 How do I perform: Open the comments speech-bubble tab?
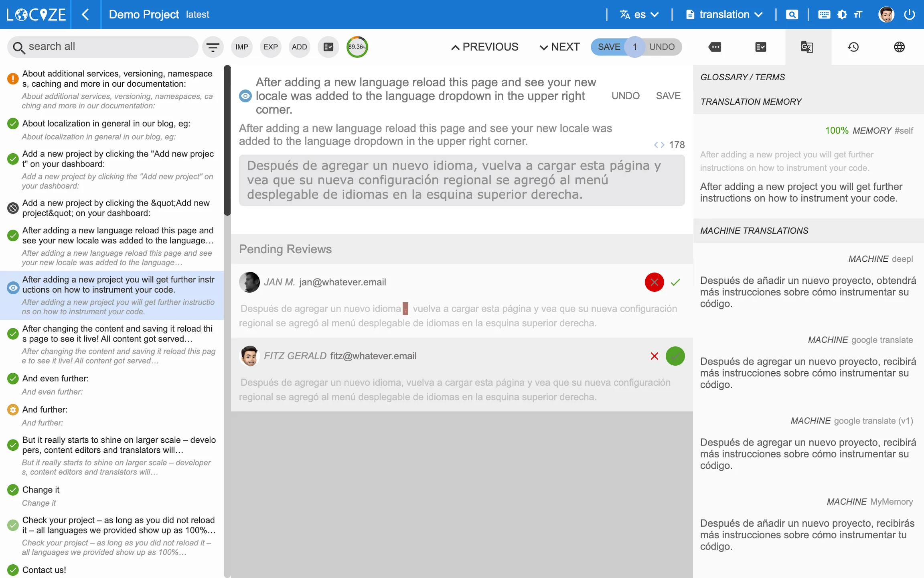tap(715, 47)
